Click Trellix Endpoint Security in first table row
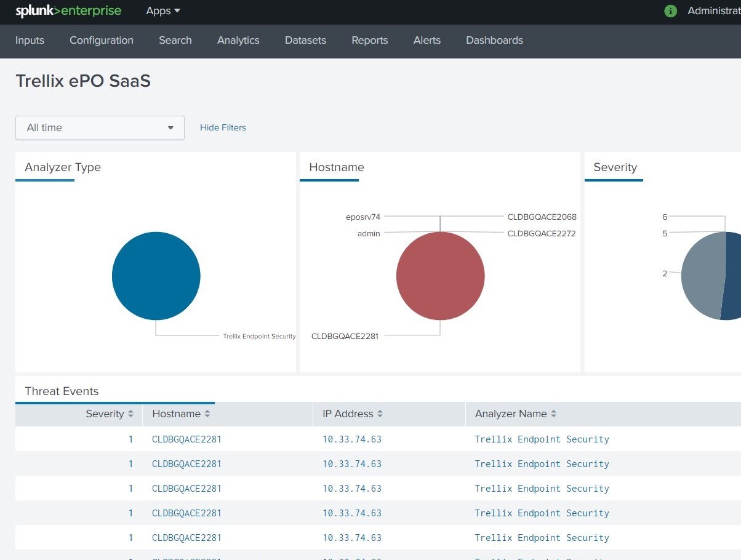The width and height of the screenshot is (741, 560). pos(542,439)
